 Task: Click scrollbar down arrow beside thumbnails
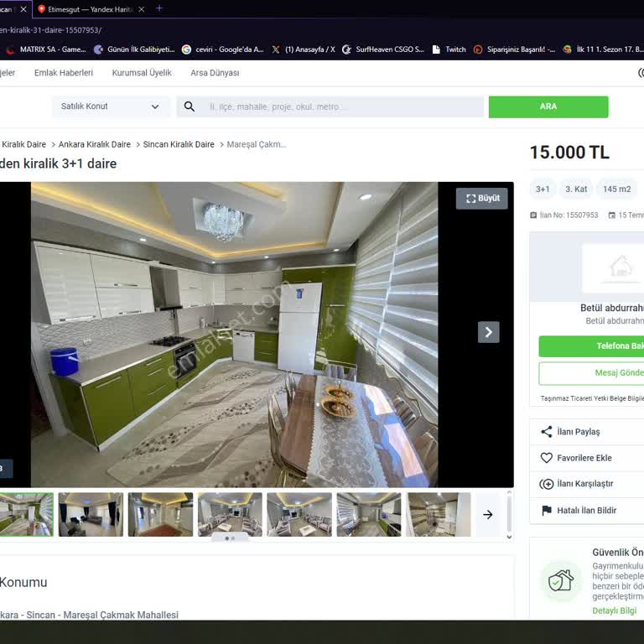[509, 537]
